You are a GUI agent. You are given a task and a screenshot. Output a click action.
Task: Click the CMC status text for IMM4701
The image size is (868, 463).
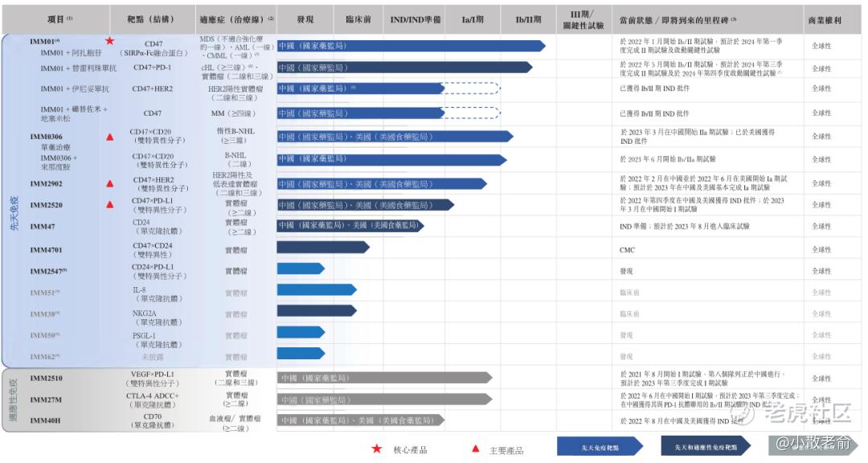tap(627, 250)
